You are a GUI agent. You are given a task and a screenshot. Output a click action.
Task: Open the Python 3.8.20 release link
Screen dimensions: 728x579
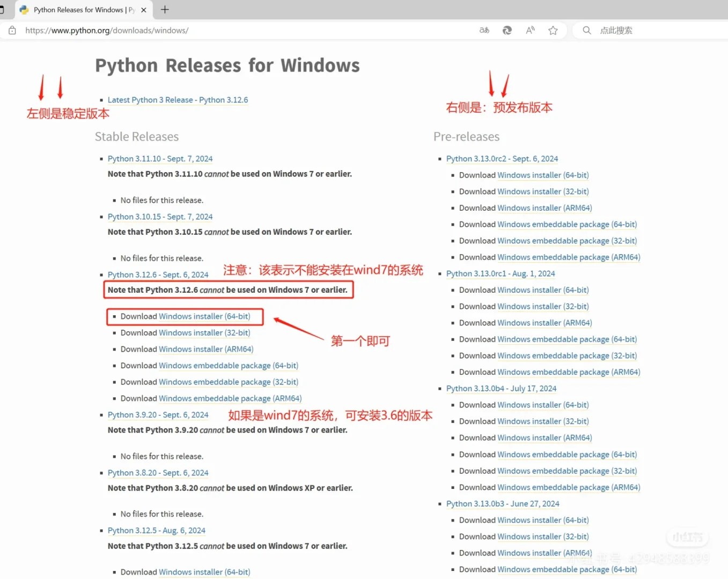tap(158, 472)
